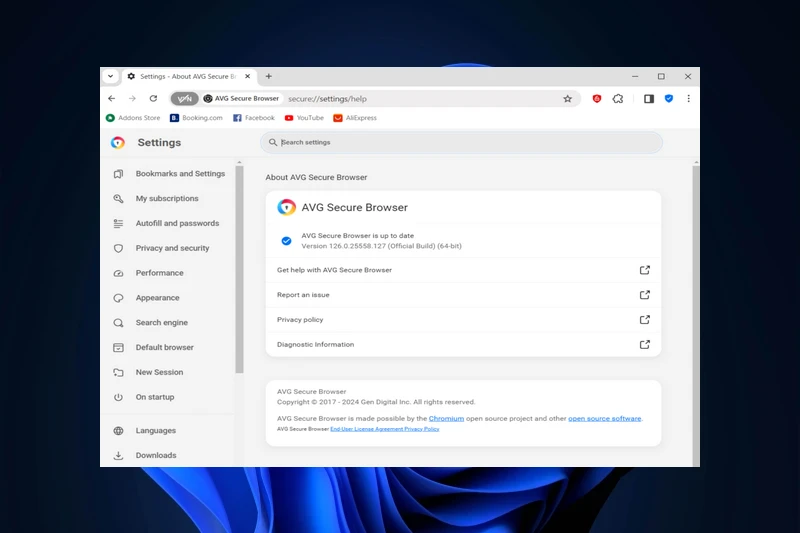Click the forward navigation arrow

(x=132, y=98)
